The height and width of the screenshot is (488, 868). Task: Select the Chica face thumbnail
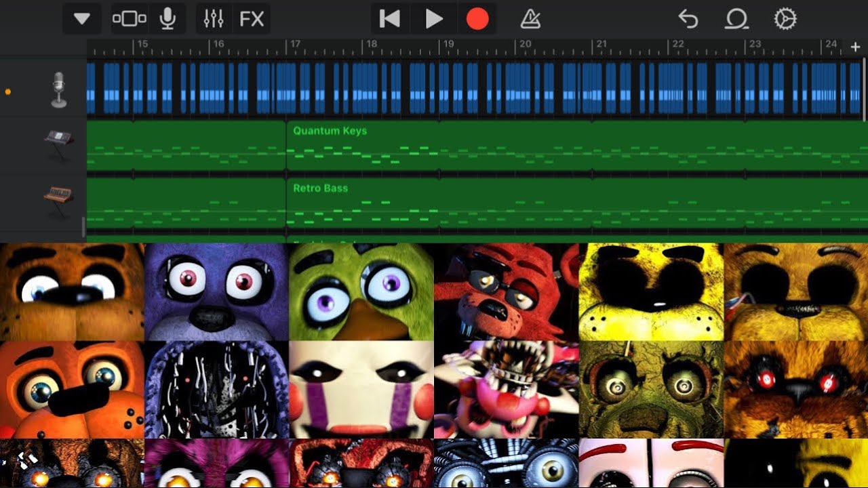(x=361, y=291)
